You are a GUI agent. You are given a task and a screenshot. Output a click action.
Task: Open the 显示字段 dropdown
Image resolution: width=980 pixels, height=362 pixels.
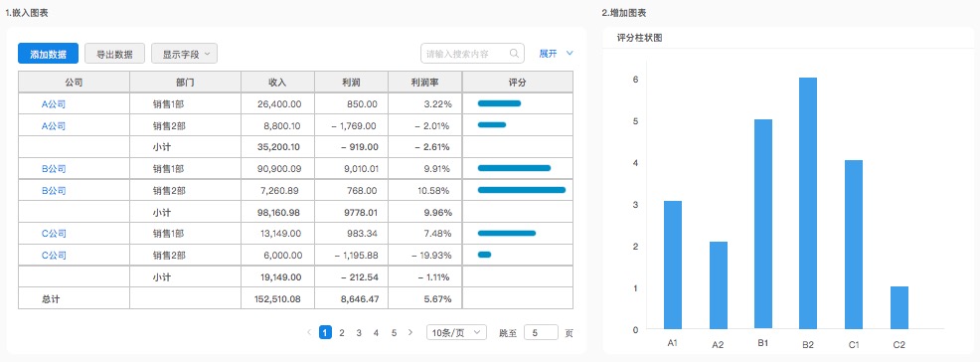click(x=185, y=54)
